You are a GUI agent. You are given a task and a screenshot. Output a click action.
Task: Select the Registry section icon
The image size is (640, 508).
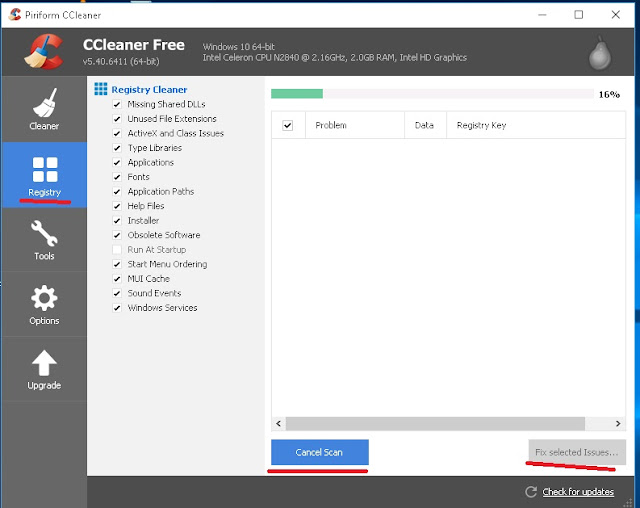45,169
